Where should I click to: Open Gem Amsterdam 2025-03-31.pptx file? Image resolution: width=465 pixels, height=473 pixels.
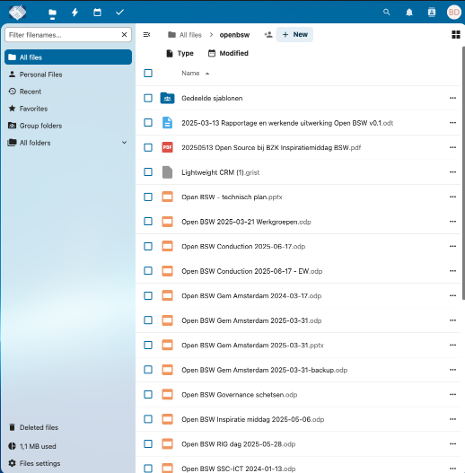252,345
